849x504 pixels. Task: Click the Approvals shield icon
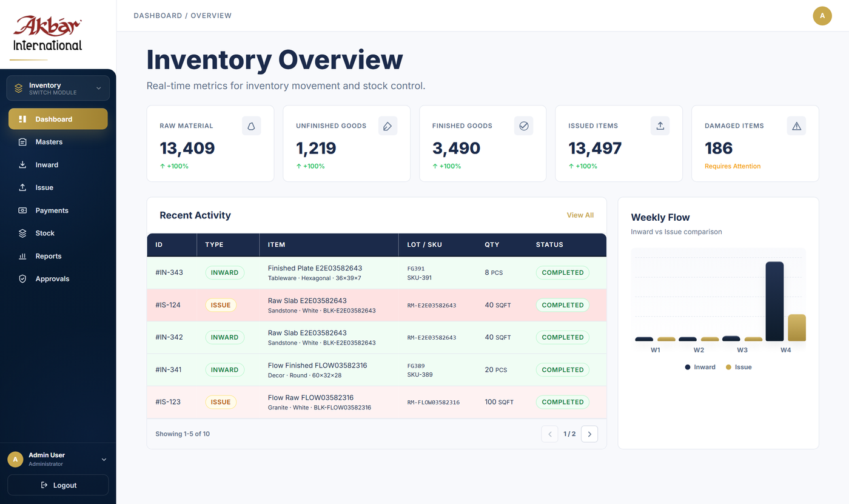click(22, 279)
